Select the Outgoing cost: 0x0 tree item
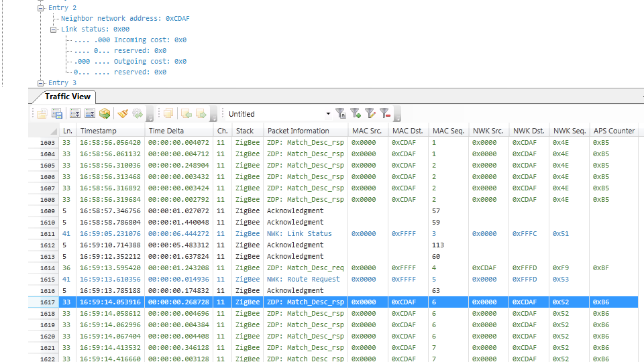This screenshot has width=644, height=362. click(x=130, y=61)
